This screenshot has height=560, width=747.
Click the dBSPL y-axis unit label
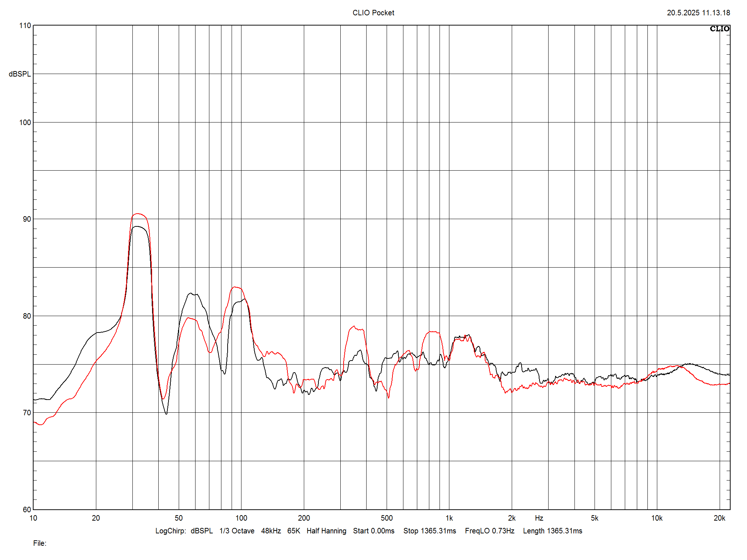click(x=20, y=74)
